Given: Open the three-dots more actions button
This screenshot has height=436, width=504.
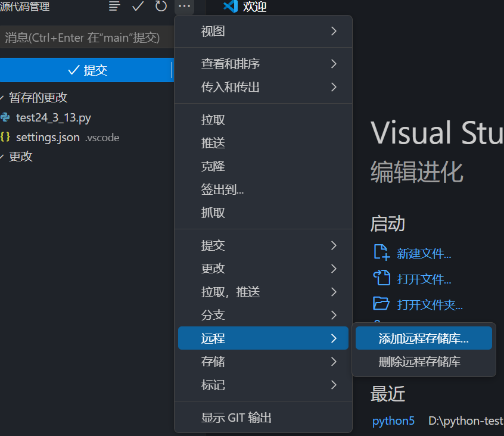Looking at the screenshot, I should (184, 6).
